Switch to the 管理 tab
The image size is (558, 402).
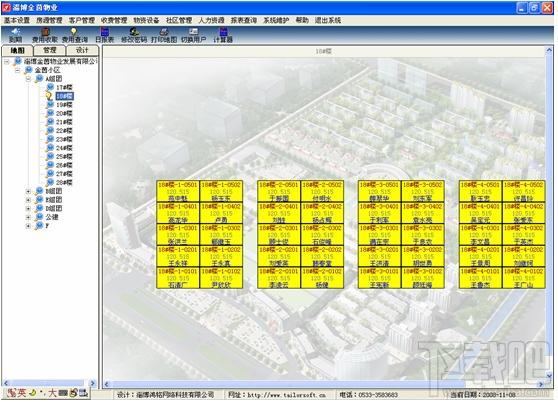(x=49, y=50)
